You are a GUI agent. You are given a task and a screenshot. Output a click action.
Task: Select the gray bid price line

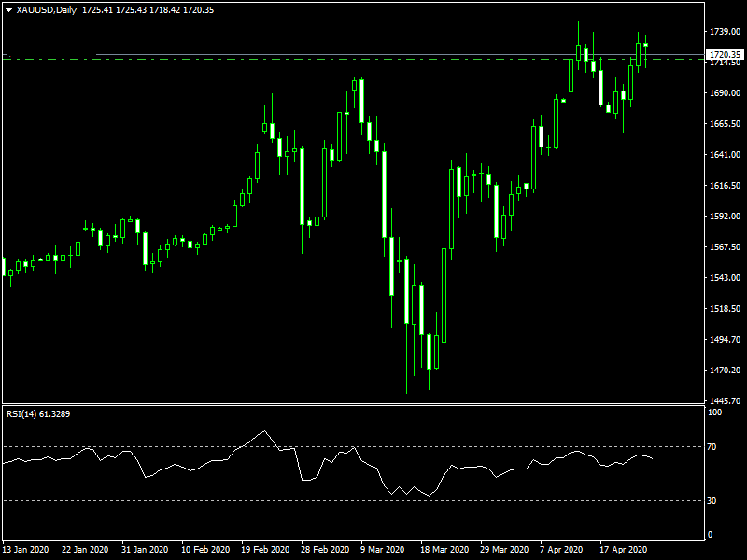(x=401, y=55)
